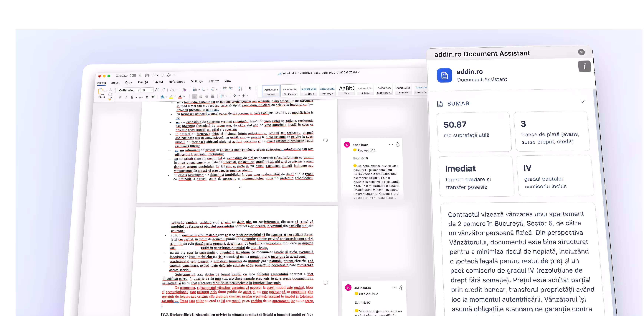Click the Multilevel List icon

[x=213, y=89]
